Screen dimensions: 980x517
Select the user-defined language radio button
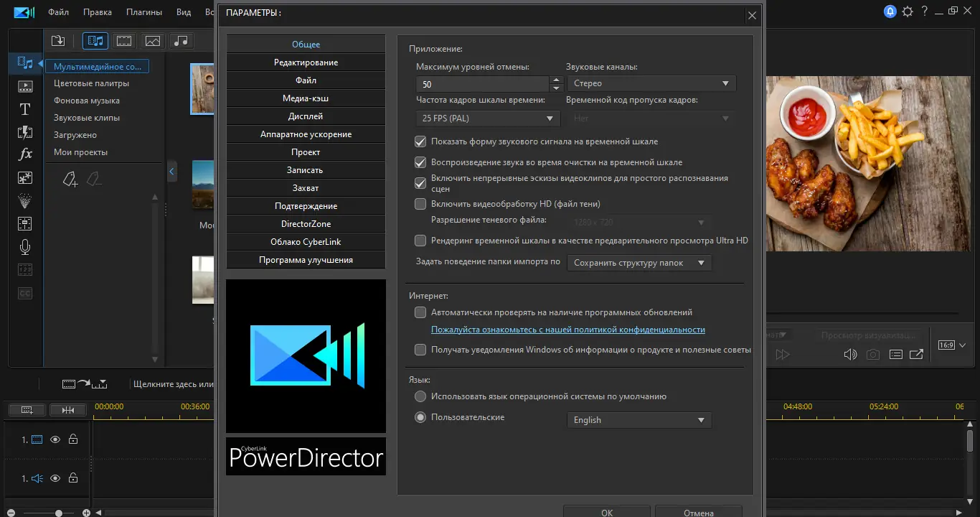(420, 417)
